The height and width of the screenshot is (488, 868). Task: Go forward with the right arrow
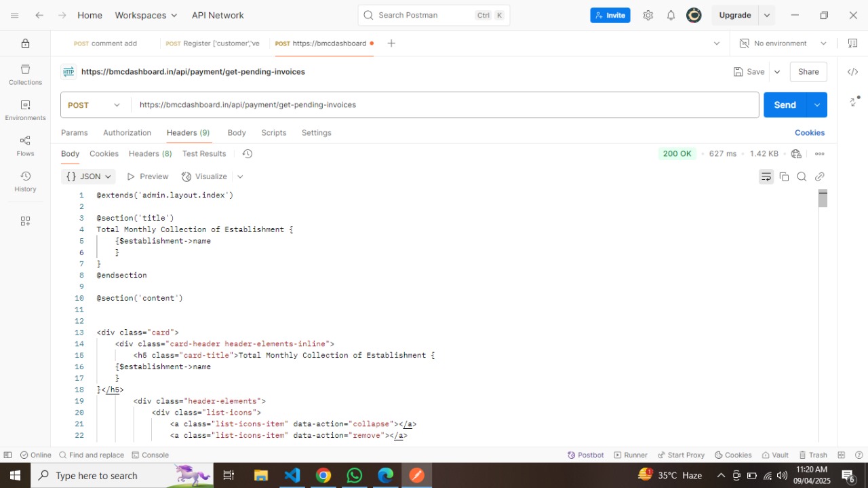62,15
